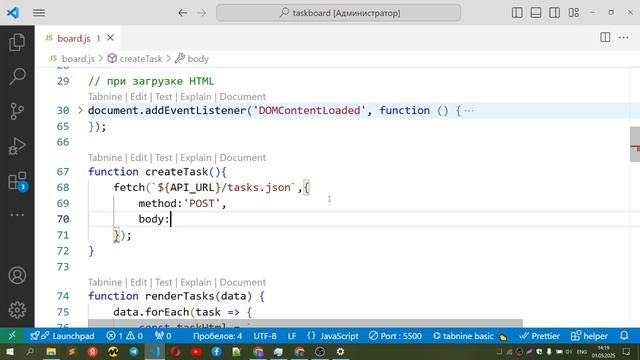Click line number 70 in the gutter

pos(63,219)
